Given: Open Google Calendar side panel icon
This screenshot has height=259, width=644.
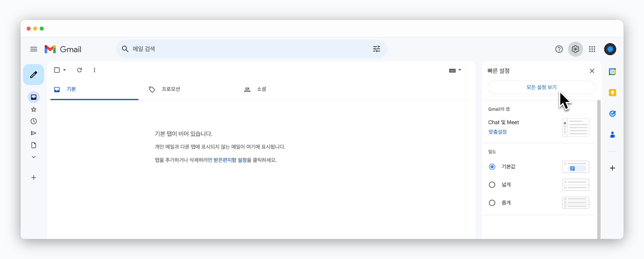Looking at the screenshot, I should point(612,72).
